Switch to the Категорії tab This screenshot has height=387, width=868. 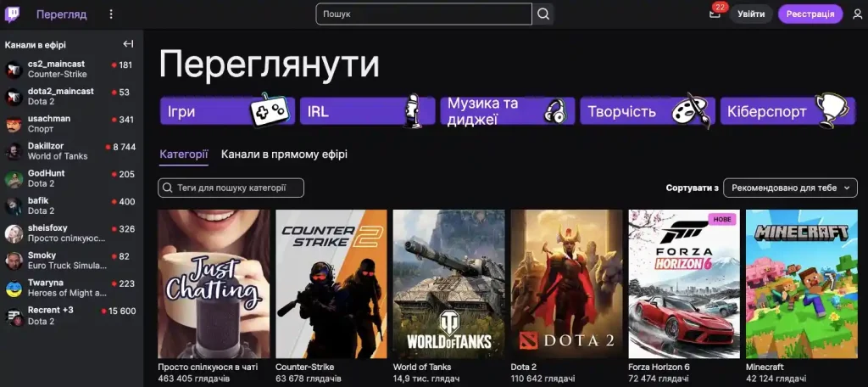tap(184, 154)
